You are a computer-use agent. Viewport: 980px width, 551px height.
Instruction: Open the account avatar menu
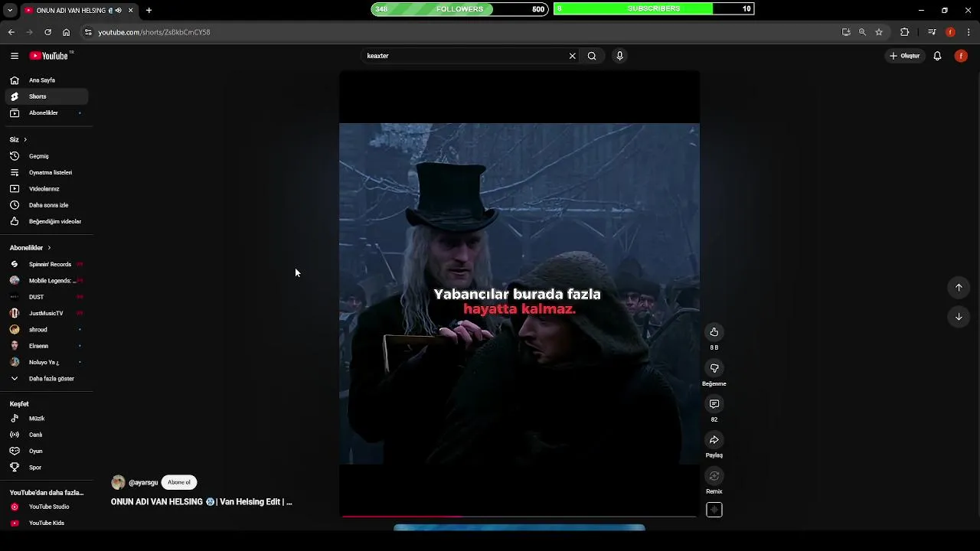(x=961, y=56)
